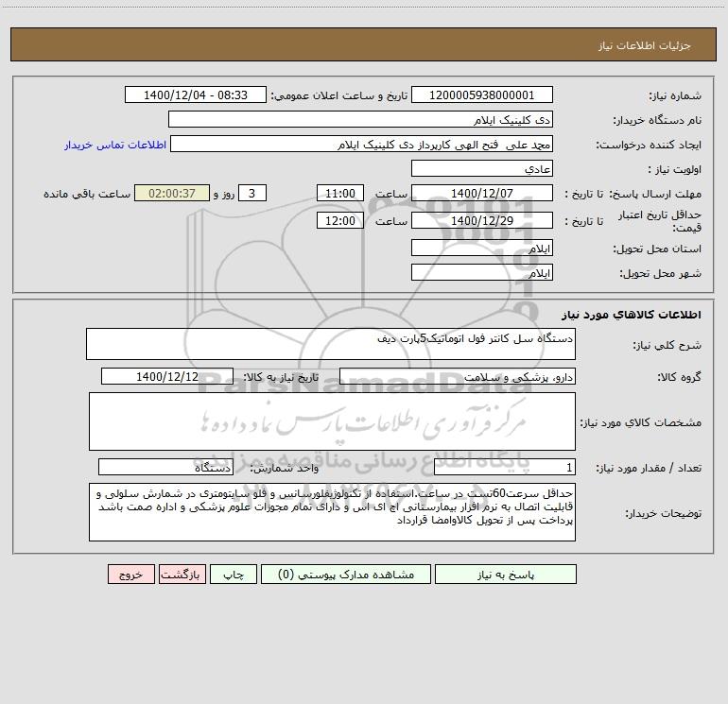Viewport: 728px width, 704px height.
Task: Click the ایجاد کننده درخواست label
Action: [x=649, y=145]
